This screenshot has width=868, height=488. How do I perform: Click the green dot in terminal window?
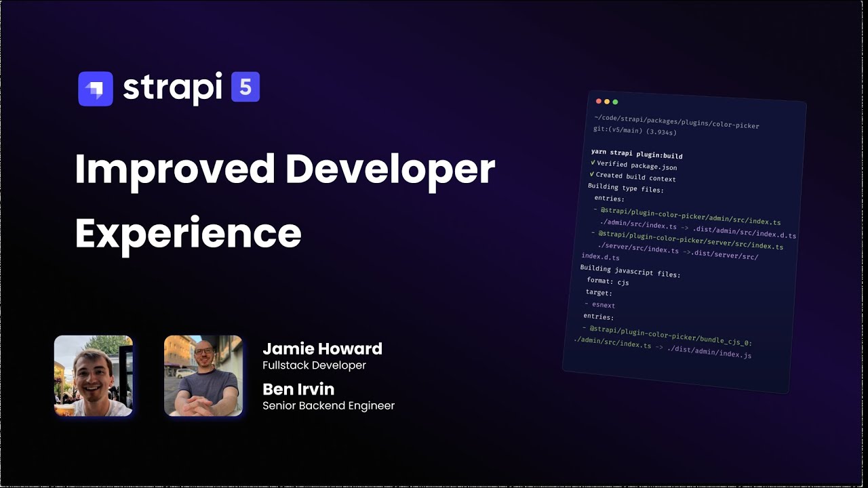click(x=615, y=102)
